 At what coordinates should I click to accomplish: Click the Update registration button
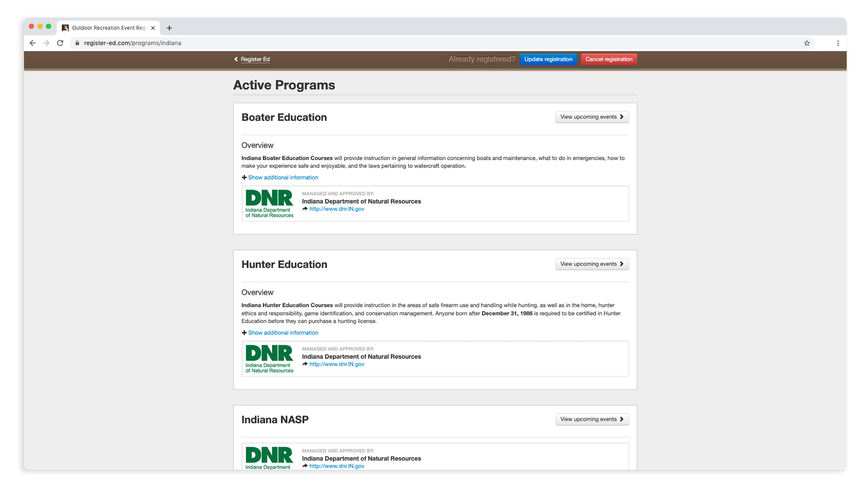coord(548,59)
